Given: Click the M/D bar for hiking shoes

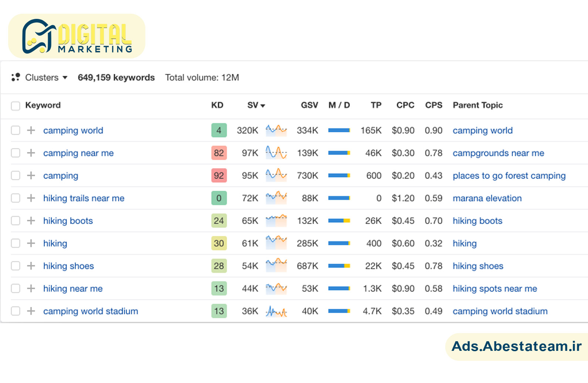Looking at the screenshot, I should point(339,265).
